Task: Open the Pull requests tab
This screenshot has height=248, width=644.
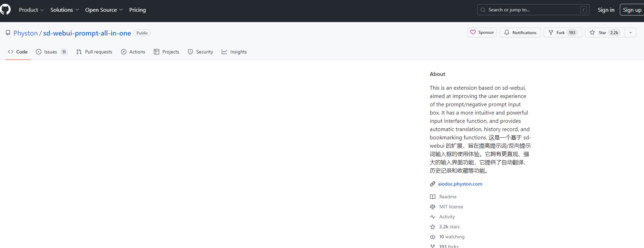Action: [x=94, y=52]
